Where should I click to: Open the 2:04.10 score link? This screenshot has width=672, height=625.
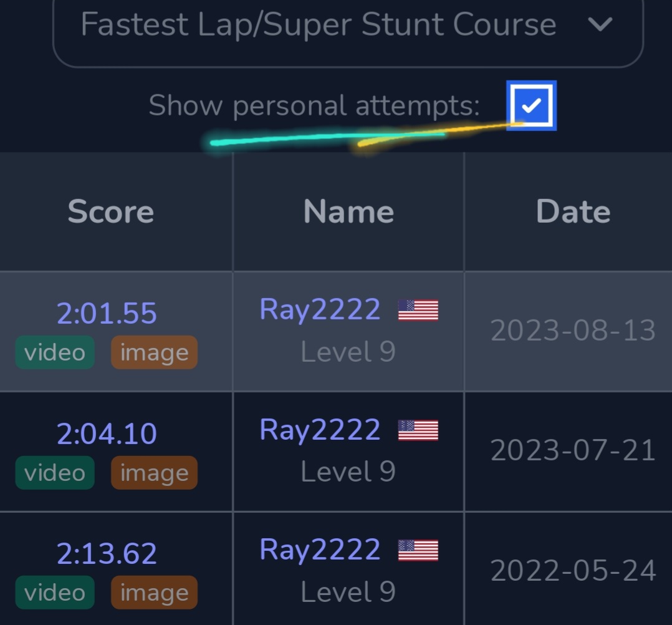[107, 434]
